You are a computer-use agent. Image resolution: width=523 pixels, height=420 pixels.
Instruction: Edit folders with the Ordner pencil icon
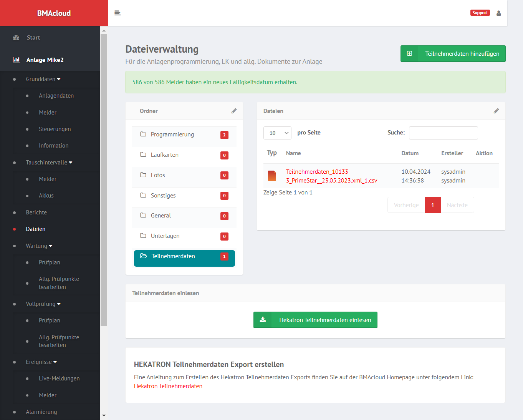pos(234,111)
